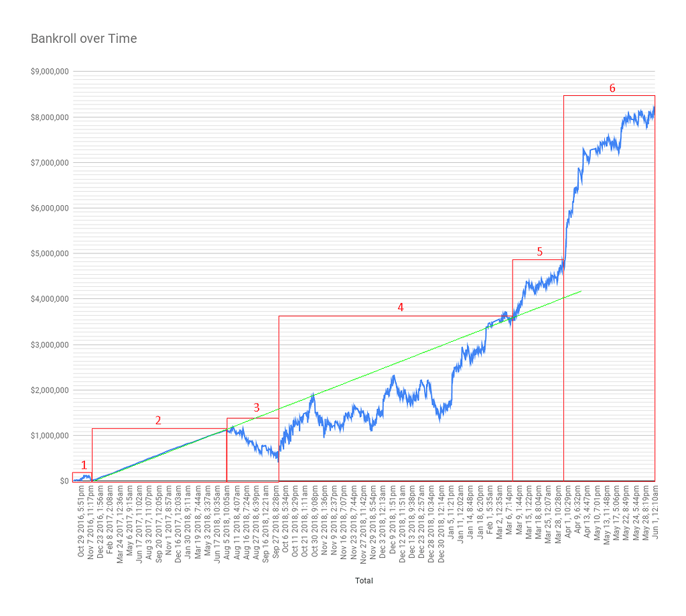Click the "Jun 1, 12:10am" date label

coord(655,512)
